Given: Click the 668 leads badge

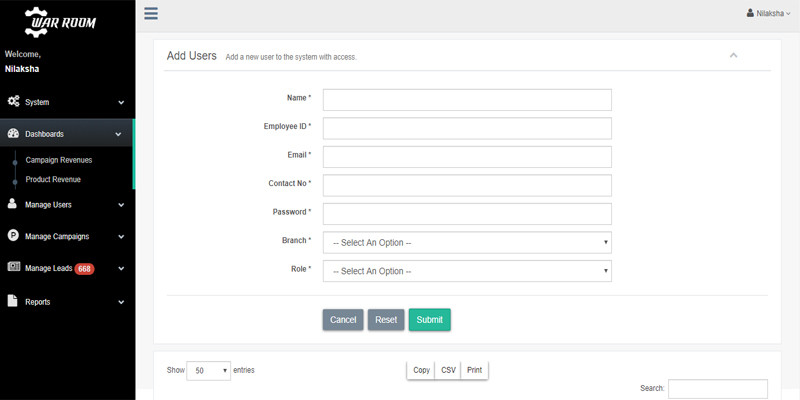Looking at the screenshot, I should pyautogui.click(x=84, y=268).
